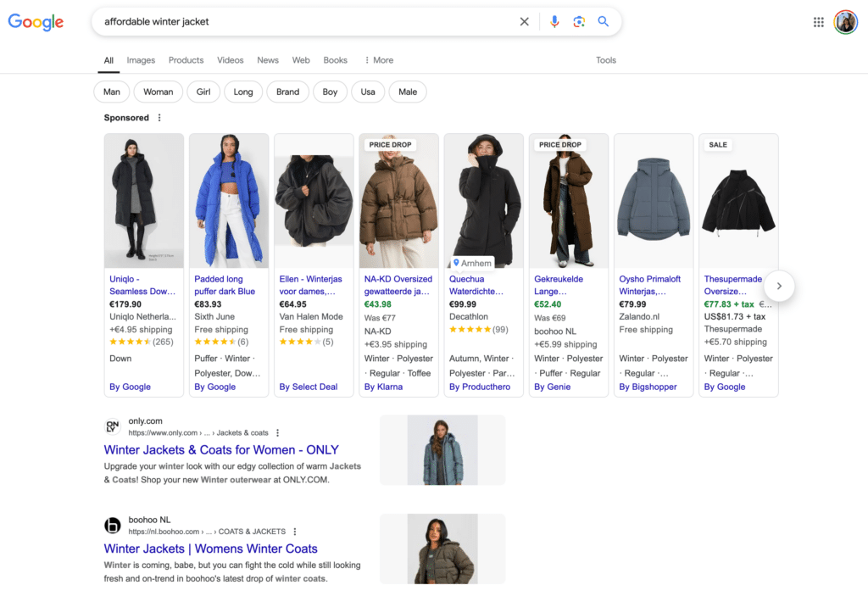Screen dimensions: 868x596
Task: Apply the Male filter chip
Action: point(408,92)
